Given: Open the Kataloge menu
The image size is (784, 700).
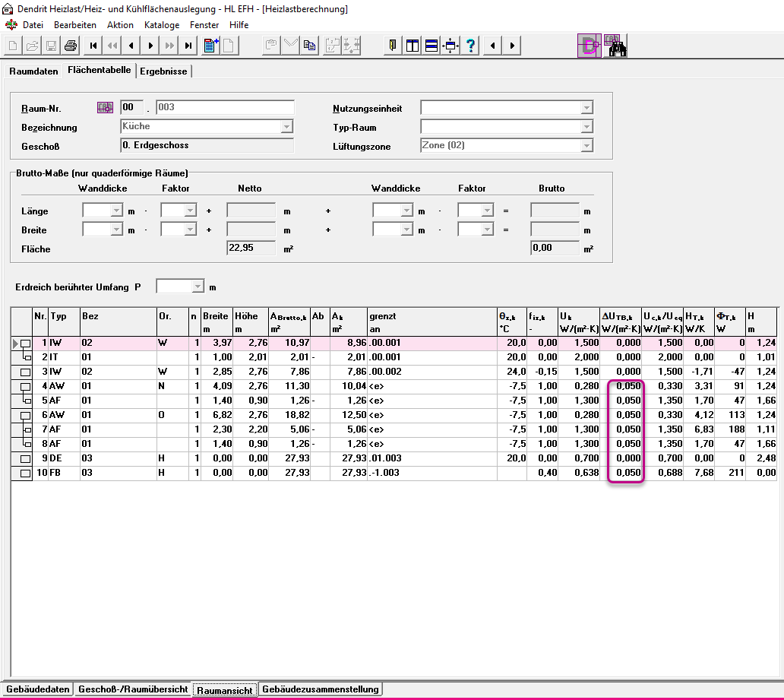Looking at the screenshot, I should 162,25.
